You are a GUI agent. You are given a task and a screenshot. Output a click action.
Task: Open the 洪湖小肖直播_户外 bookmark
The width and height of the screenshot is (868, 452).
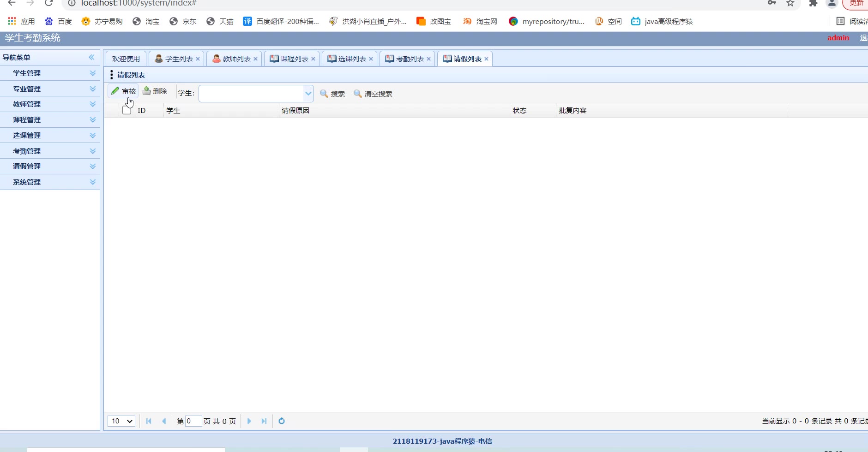click(368, 21)
